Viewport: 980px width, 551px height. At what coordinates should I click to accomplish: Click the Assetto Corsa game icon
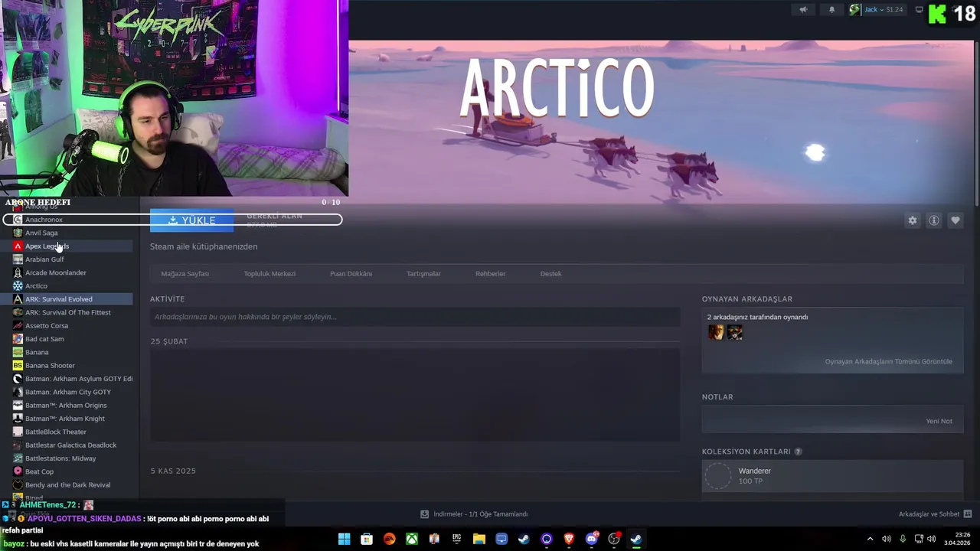pyautogui.click(x=18, y=326)
